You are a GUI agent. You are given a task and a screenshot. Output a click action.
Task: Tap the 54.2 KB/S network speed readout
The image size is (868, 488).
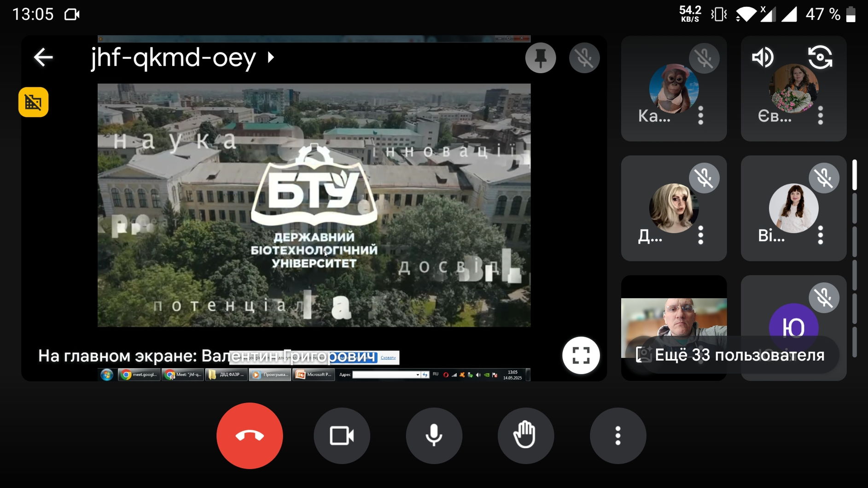tap(690, 14)
